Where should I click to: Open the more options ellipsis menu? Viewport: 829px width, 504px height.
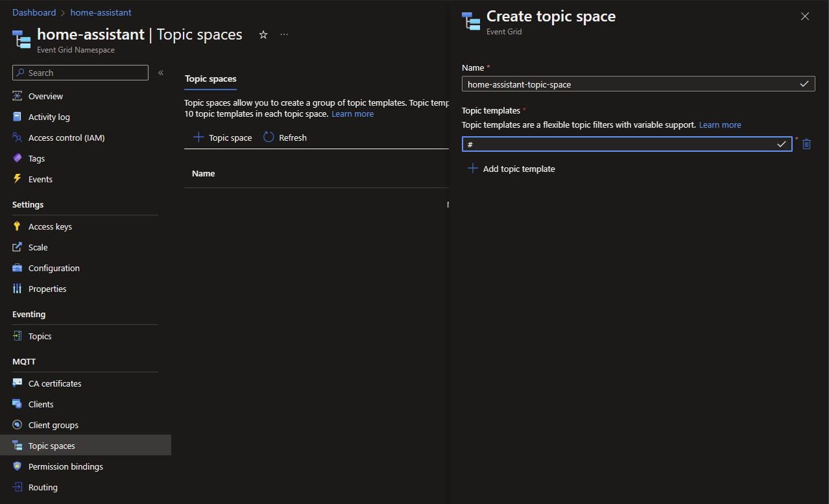coord(284,35)
